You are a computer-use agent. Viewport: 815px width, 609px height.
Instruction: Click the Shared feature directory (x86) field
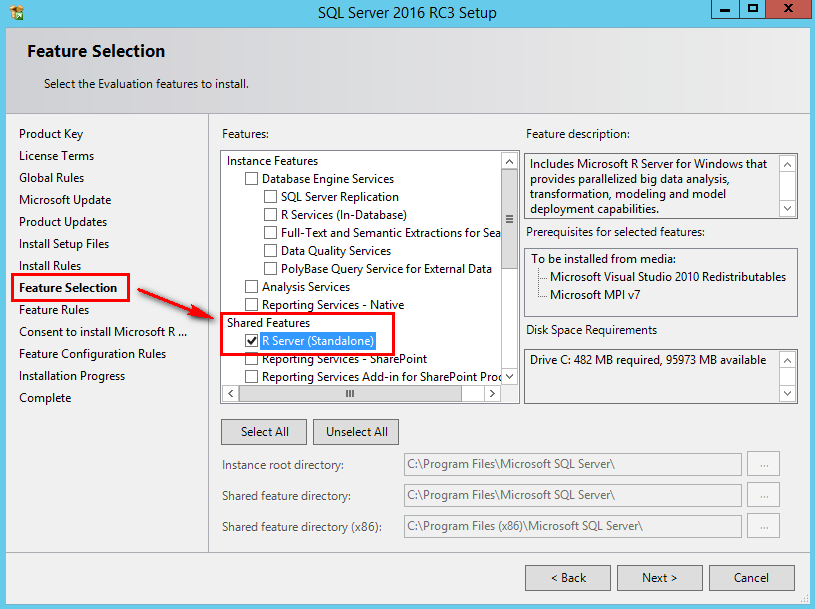tap(573, 526)
